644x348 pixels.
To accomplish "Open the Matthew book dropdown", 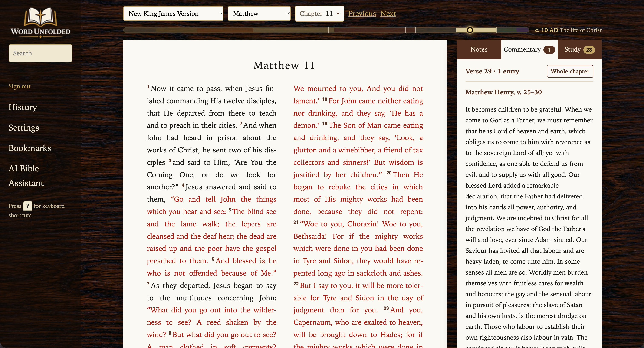I will [x=259, y=13].
